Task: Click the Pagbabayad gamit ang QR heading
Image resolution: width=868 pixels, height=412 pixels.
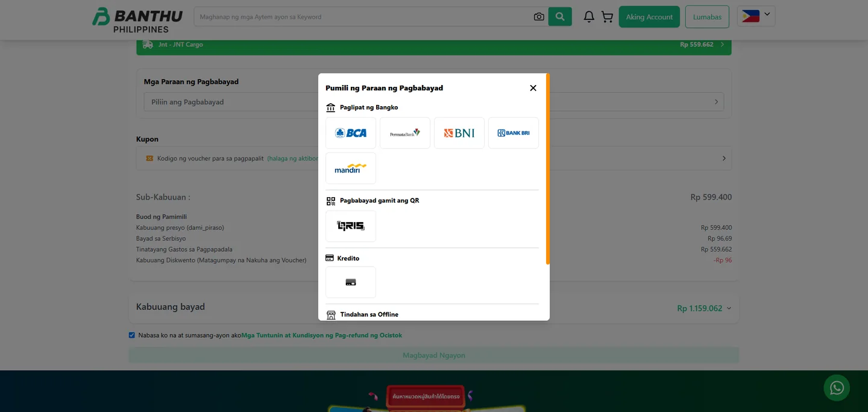Action: [379, 201]
